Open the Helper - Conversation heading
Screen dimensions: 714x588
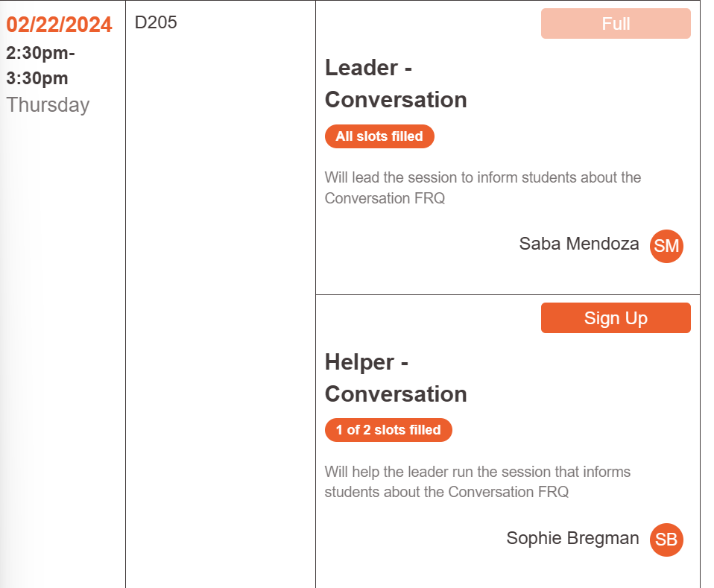(396, 378)
